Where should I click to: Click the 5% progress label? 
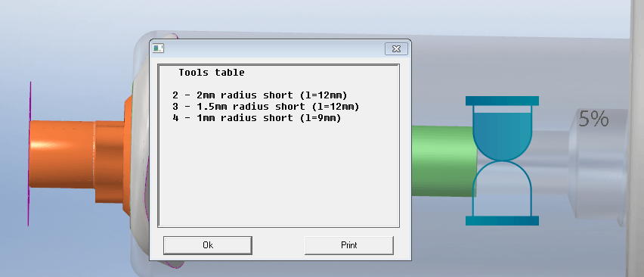(x=593, y=119)
